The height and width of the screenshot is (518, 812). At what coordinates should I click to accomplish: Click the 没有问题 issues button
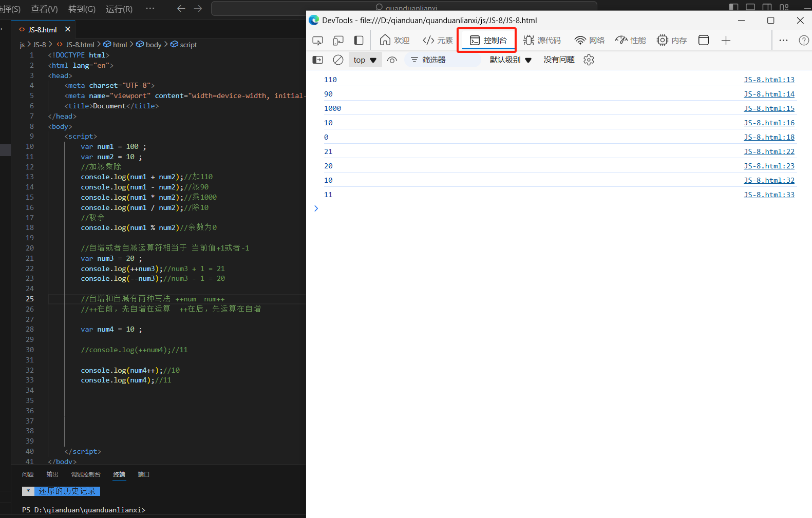click(x=559, y=60)
